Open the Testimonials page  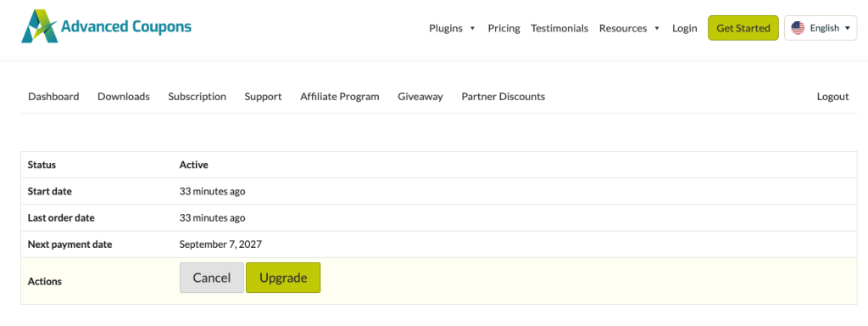click(559, 28)
